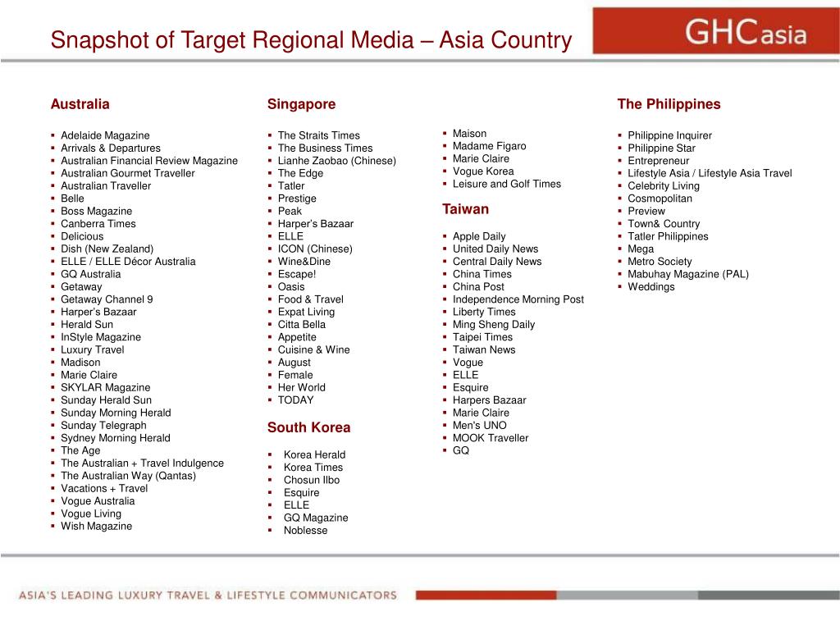Image resolution: width=840 pixels, height=630 pixels.
Task: Click The Philippines heading
Action: [x=669, y=104]
